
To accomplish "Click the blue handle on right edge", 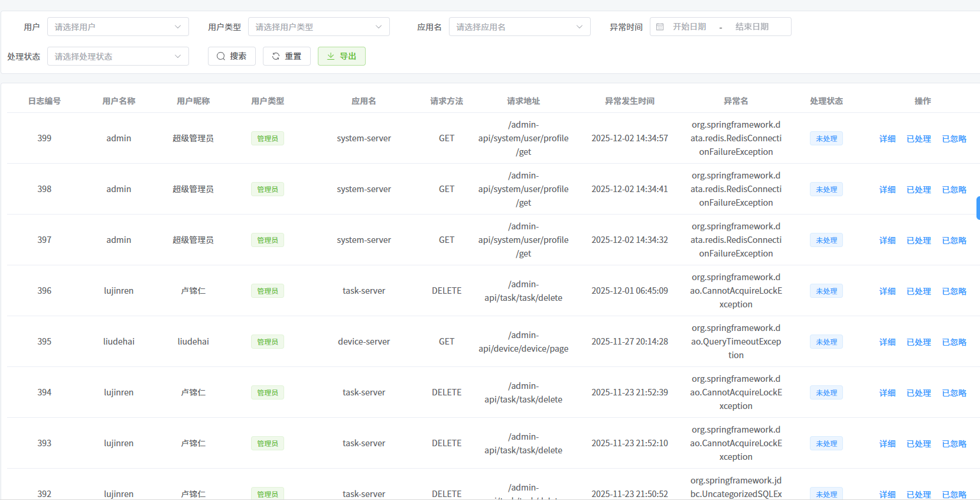I will click(x=978, y=208).
